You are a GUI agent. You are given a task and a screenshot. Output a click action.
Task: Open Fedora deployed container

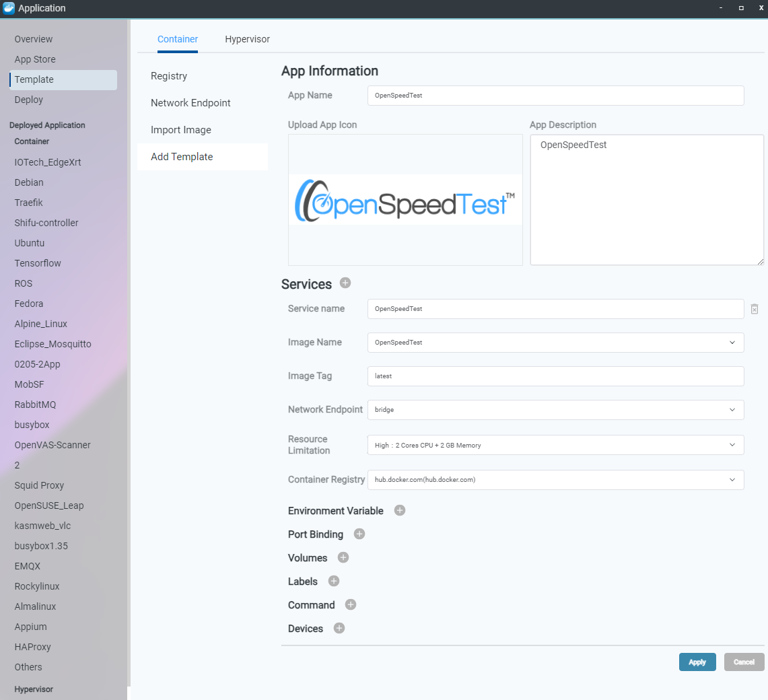click(28, 304)
